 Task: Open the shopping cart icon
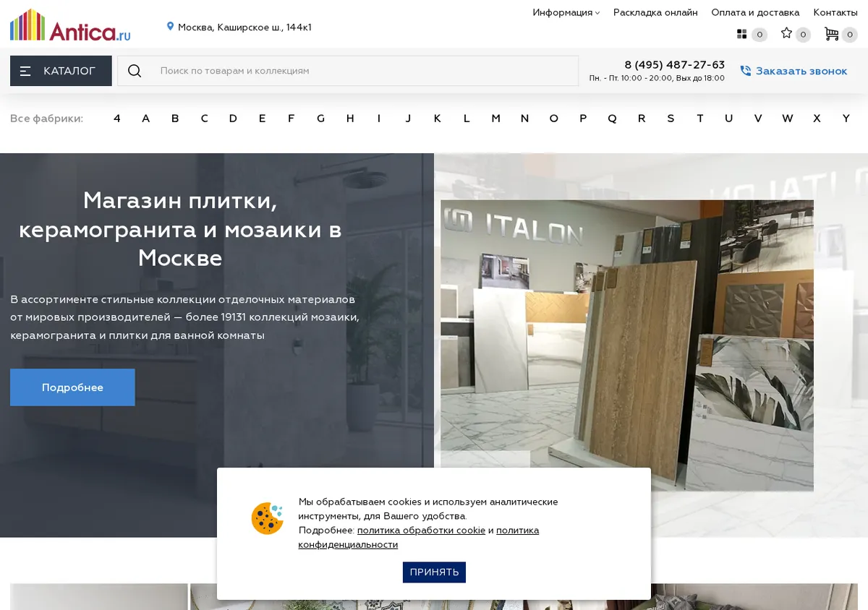(x=831, y=34)
